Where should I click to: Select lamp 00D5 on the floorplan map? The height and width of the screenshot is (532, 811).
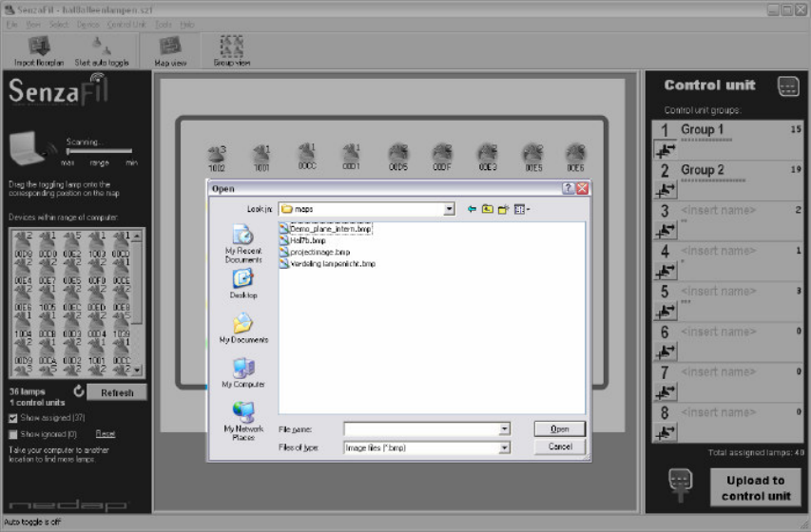[398, 158]
